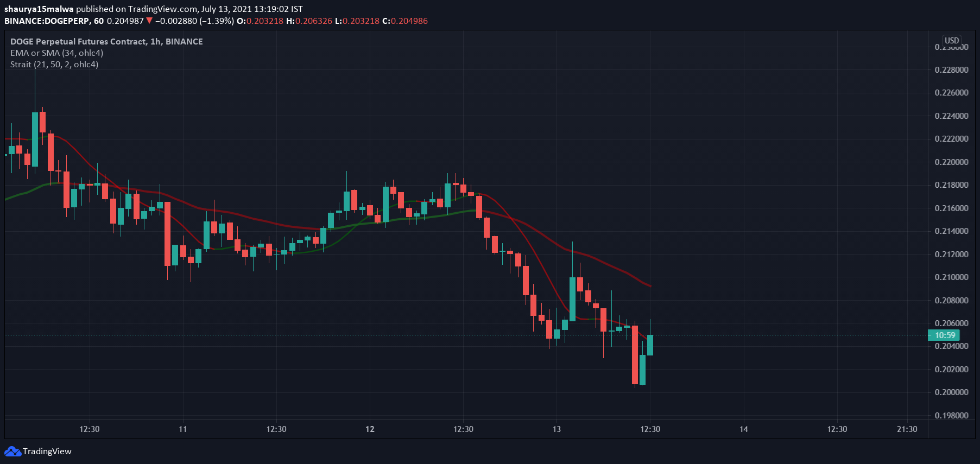
Task: Click the bold date label 12 on time axis
Action: [370, 429]
